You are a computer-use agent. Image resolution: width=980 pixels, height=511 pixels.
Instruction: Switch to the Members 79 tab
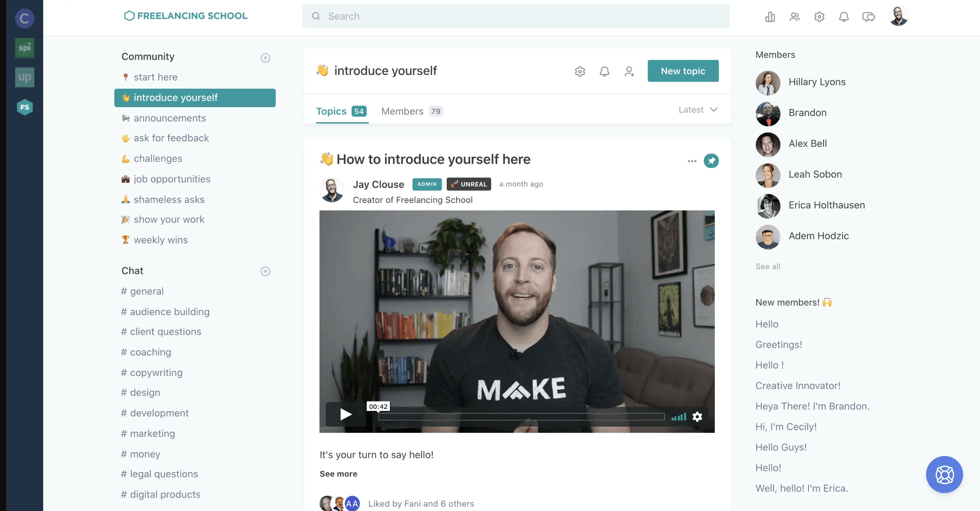coord(412,111)
